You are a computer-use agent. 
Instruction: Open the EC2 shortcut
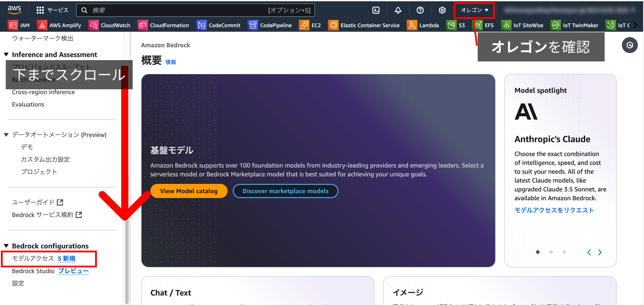(x=310, y=25)
